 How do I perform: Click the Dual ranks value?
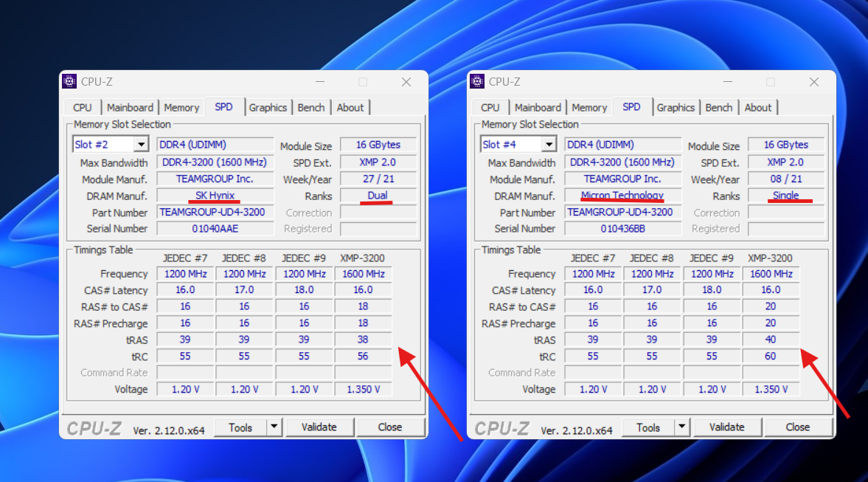click(x=378, y=196)
